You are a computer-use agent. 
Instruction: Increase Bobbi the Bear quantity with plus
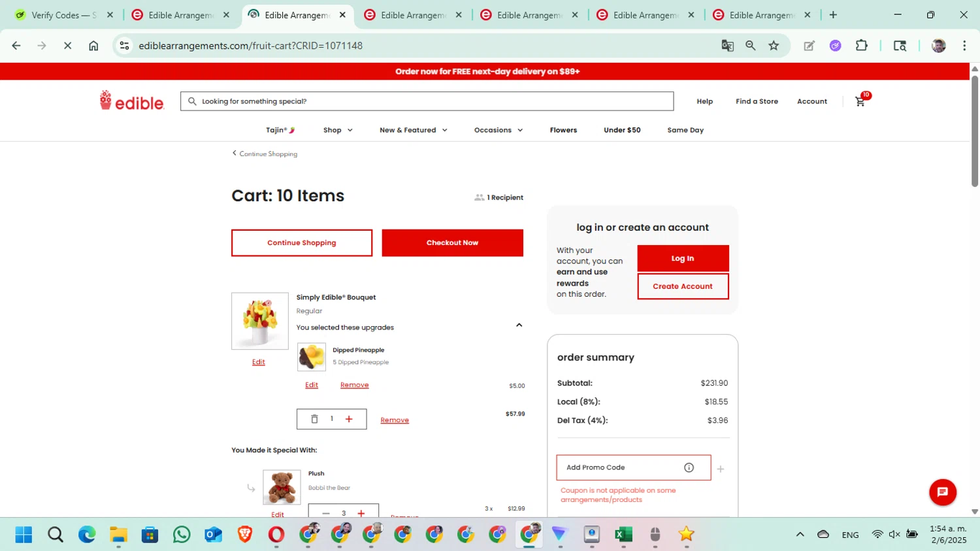361,513
